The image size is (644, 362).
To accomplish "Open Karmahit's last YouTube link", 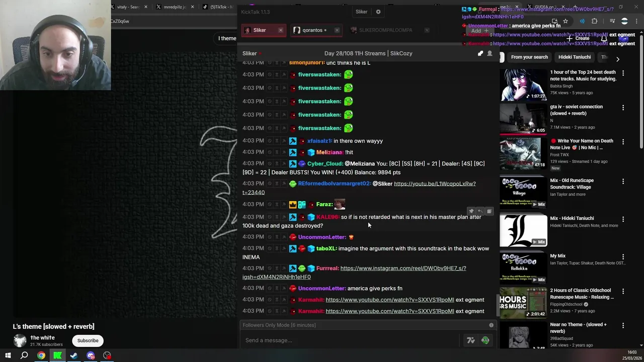I will point(390,311).
